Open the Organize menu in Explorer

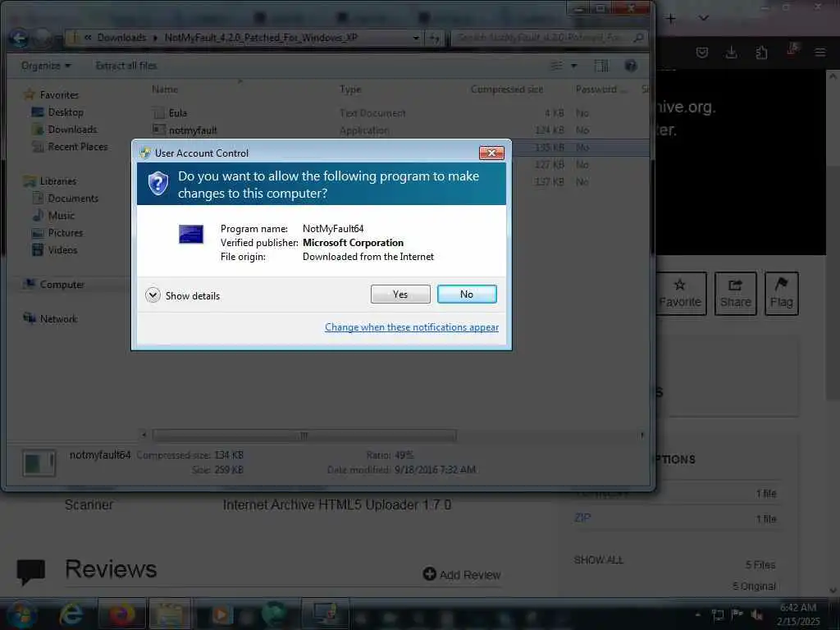[46, 66]
